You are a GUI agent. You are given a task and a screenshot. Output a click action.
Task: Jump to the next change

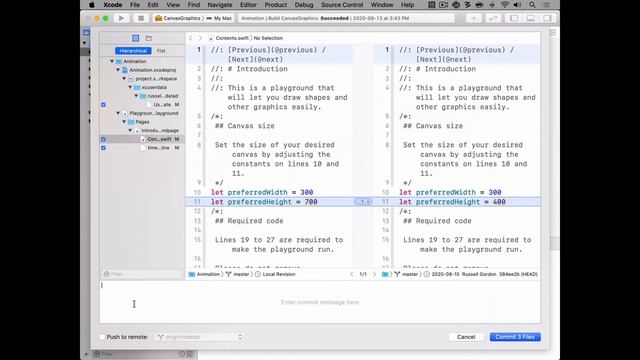coord(374,274)
